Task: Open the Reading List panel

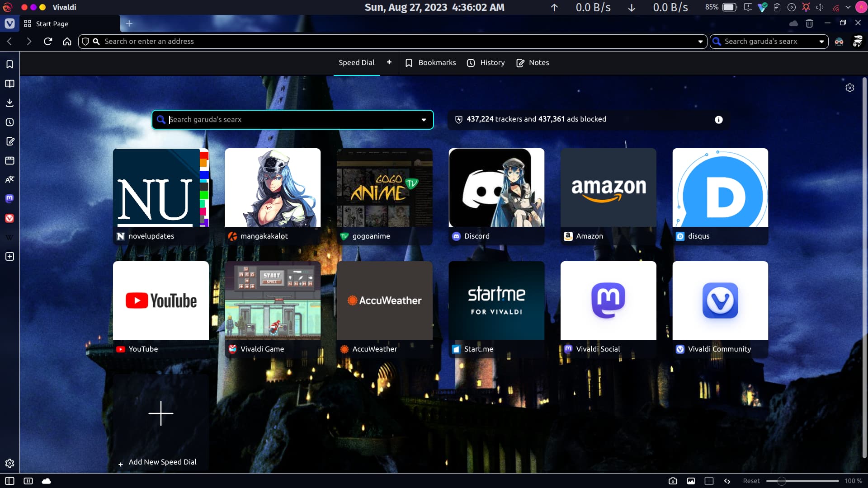Action: click(x=9, y=84)
